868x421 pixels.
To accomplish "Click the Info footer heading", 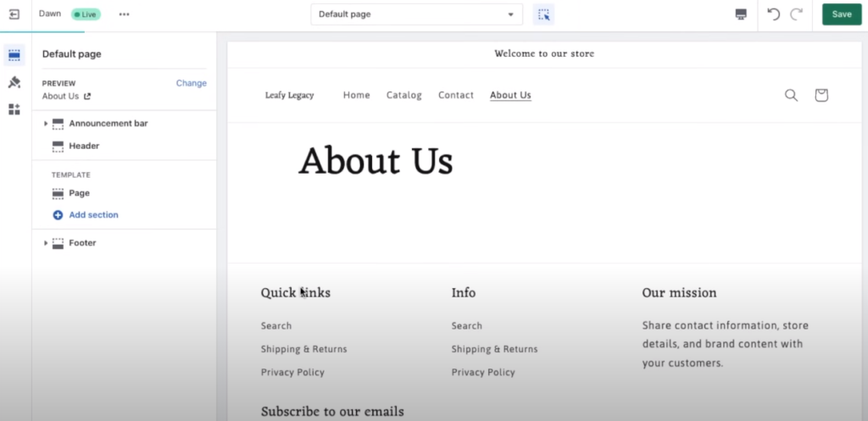I will coord(464,292).
